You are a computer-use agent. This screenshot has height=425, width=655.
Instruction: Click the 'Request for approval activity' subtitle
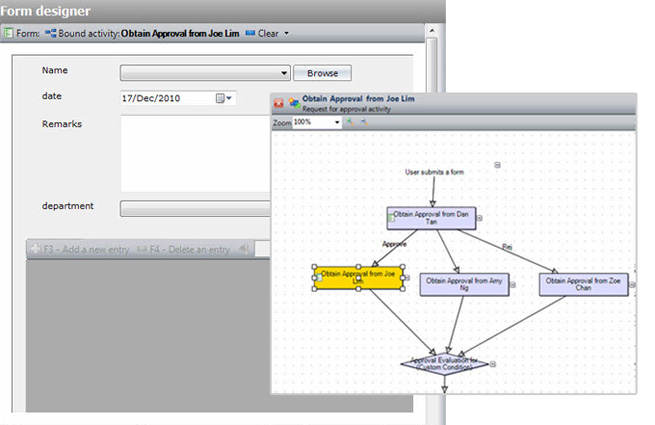(346, 109)
